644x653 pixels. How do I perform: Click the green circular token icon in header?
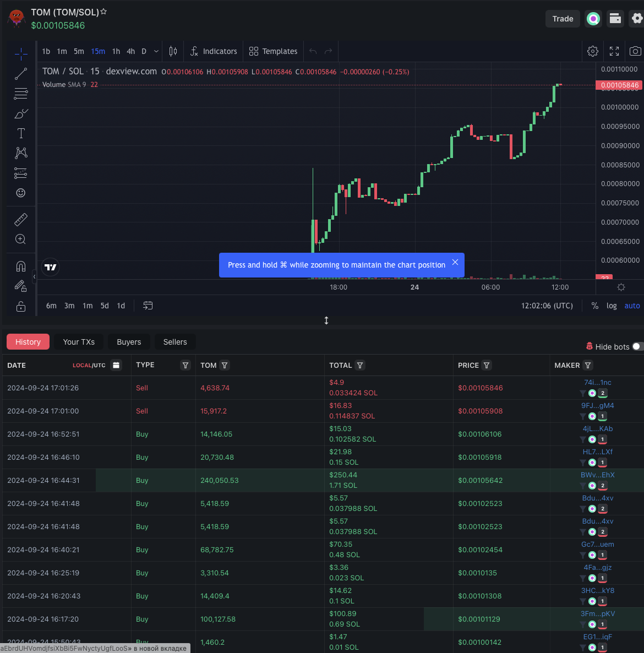point(593,19)
